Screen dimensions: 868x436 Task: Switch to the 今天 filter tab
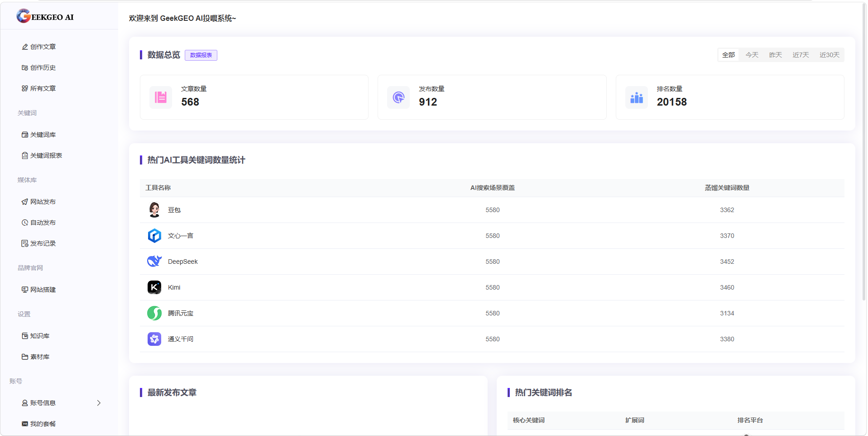click(752, 55)
